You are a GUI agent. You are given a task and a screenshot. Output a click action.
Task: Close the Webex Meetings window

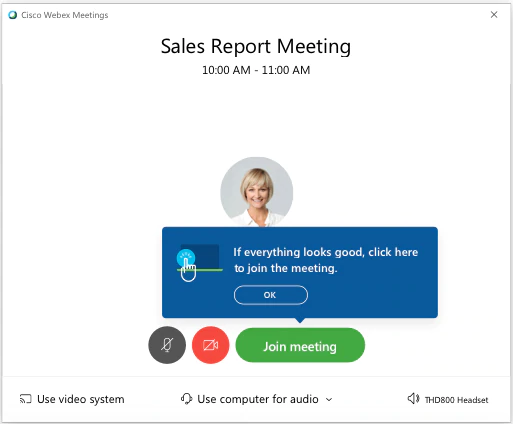click(494, 15)
